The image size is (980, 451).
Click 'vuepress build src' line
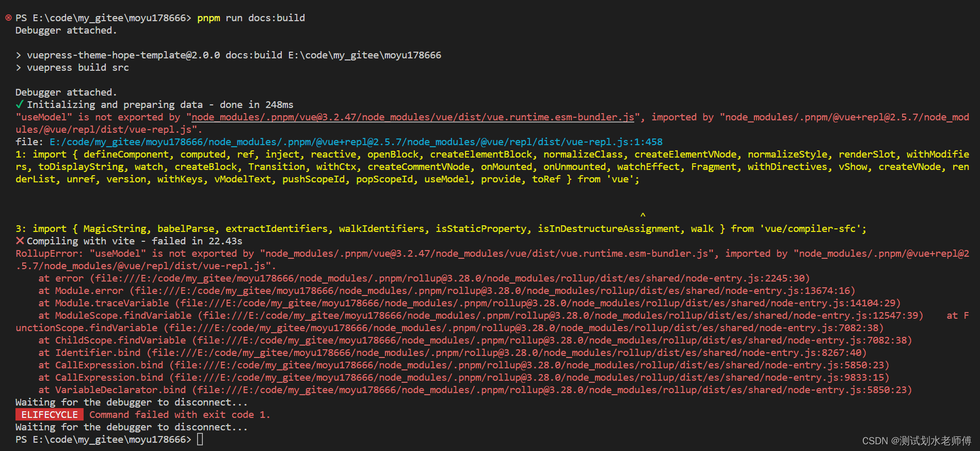pyautogui.click(x=78, y=68)
